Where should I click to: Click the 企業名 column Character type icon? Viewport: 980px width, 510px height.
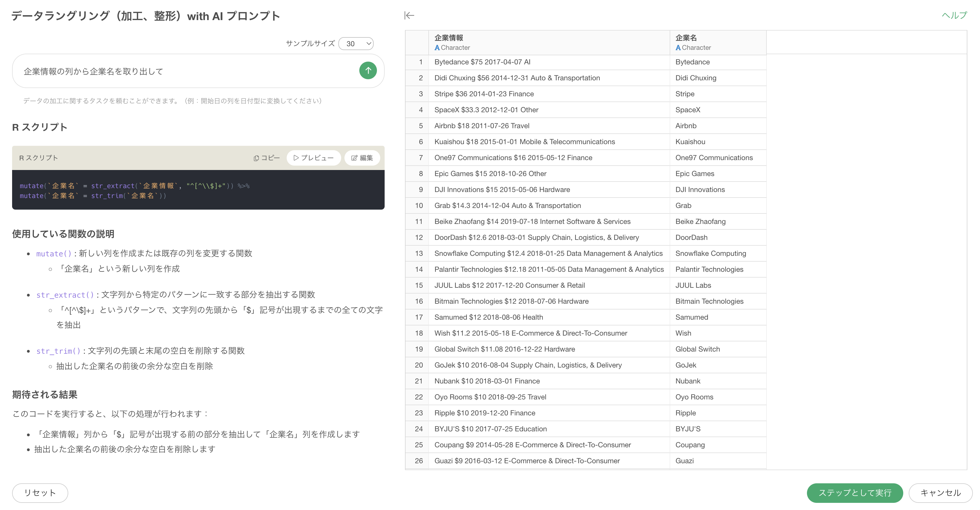pyautogui.click(x=678, y=48)
